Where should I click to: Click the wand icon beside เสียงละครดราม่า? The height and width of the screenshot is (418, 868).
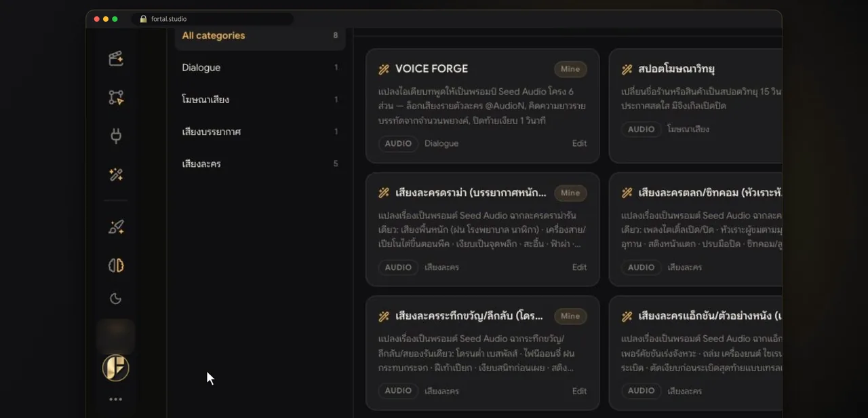click(384, 193)
